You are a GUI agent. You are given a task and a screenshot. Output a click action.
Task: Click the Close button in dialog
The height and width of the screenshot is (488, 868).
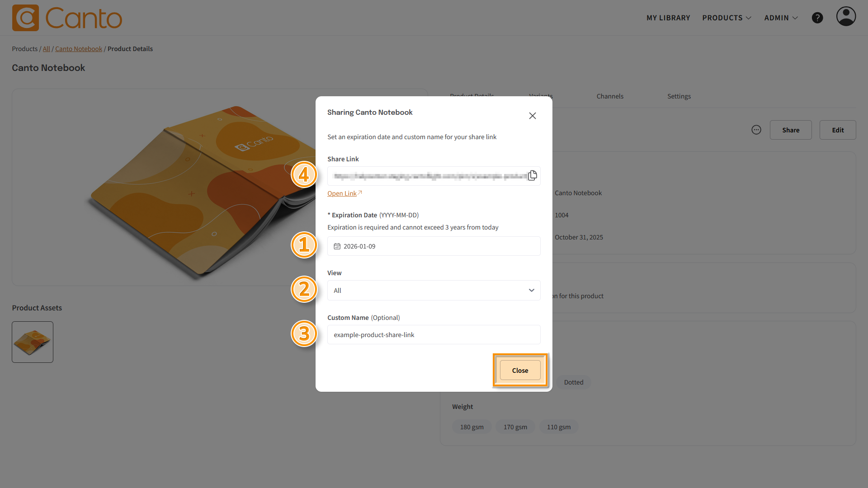520,370
